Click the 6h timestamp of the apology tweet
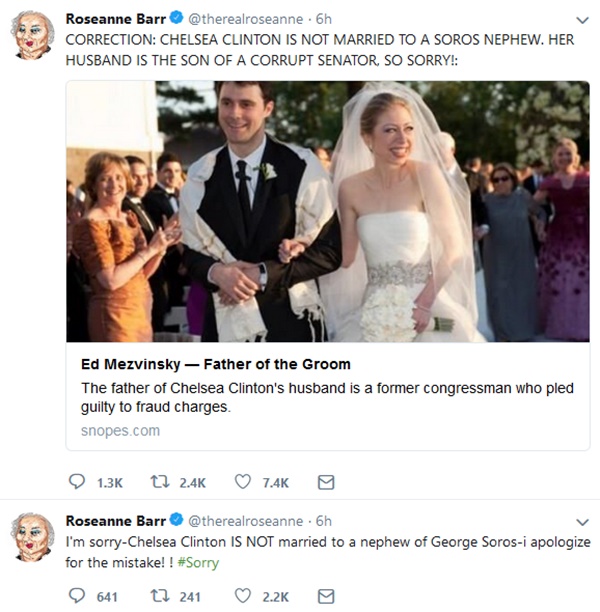Viewport: 600px width, 612px height. (x=323, y=521)
